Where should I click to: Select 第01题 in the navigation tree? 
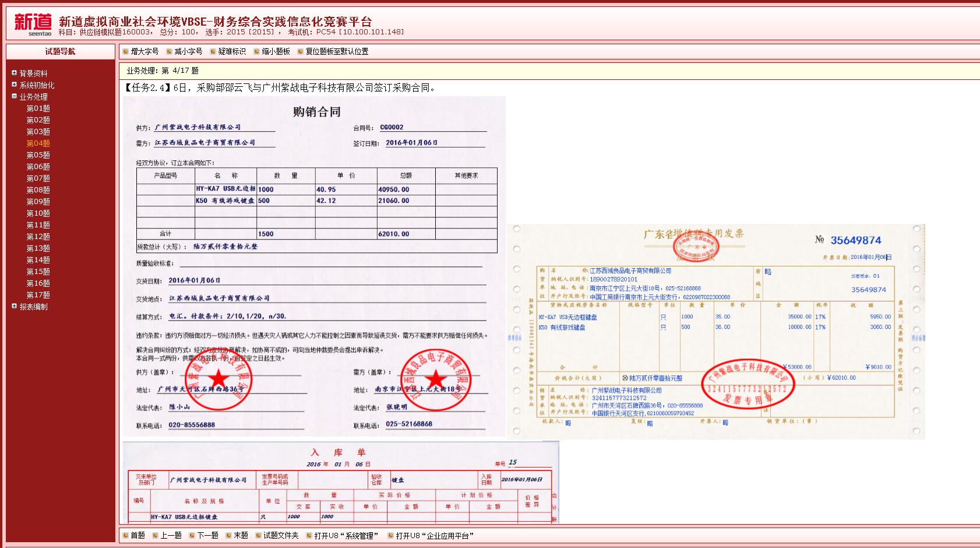click(x=38, y=108)
